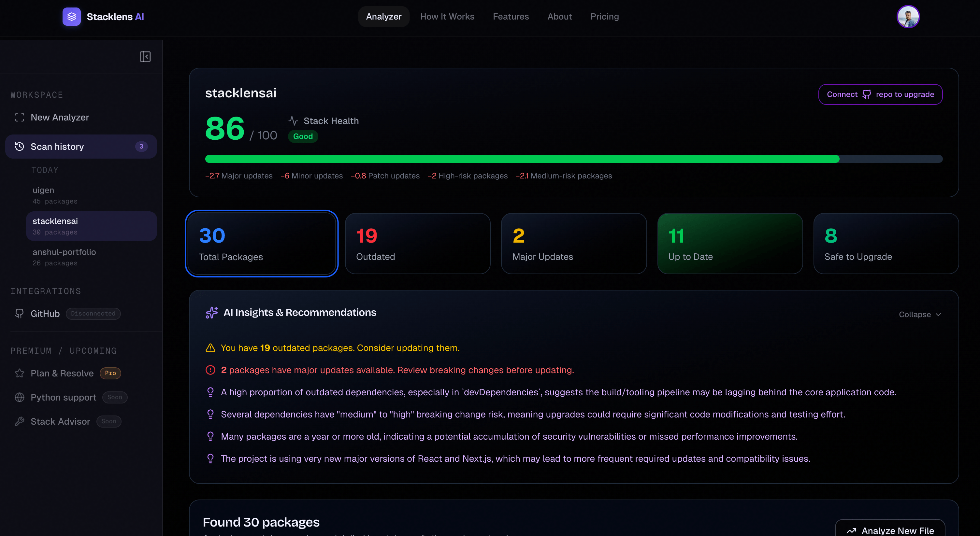The image size is (980, 536).
Task: Open the Pricing nav item
Action: pos(604,17)
